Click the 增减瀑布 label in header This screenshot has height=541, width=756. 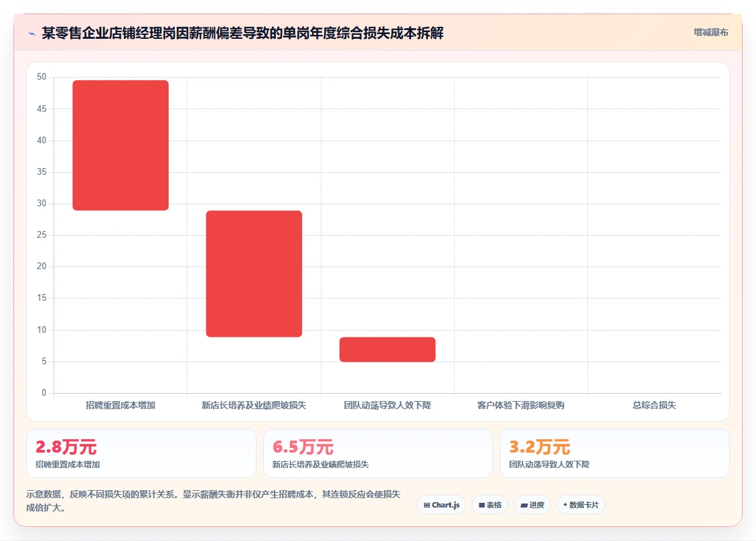tap(710, 32)
